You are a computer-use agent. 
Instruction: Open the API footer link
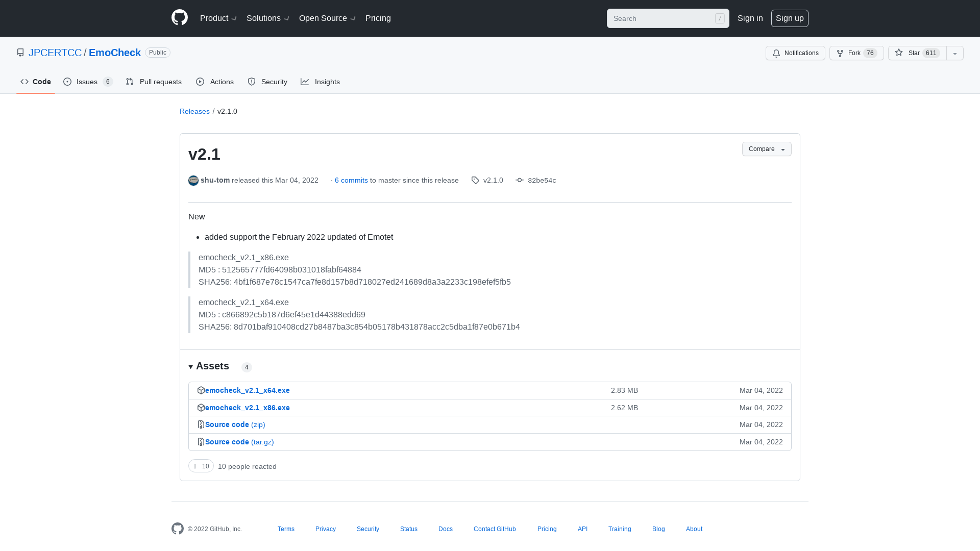point(582,529)
